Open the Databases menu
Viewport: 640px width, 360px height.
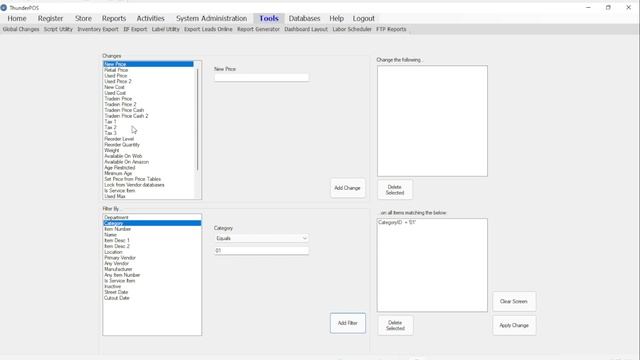point(304,18)
